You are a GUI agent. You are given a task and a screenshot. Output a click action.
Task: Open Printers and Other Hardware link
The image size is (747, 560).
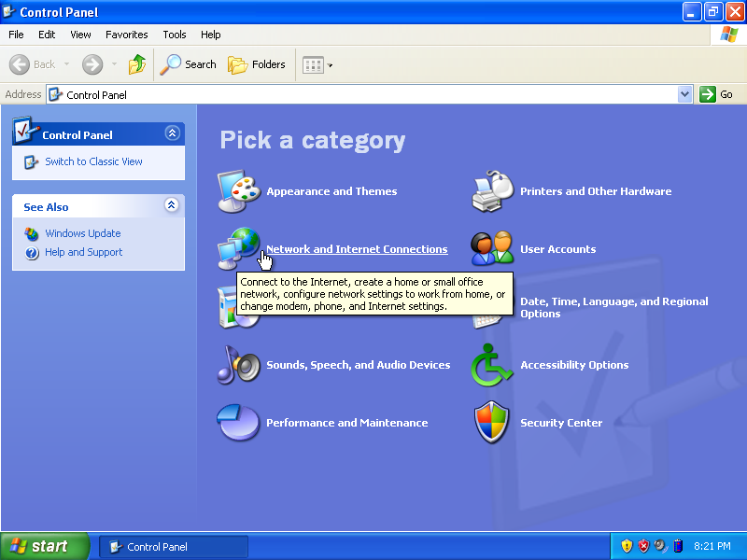coord(596,191)
